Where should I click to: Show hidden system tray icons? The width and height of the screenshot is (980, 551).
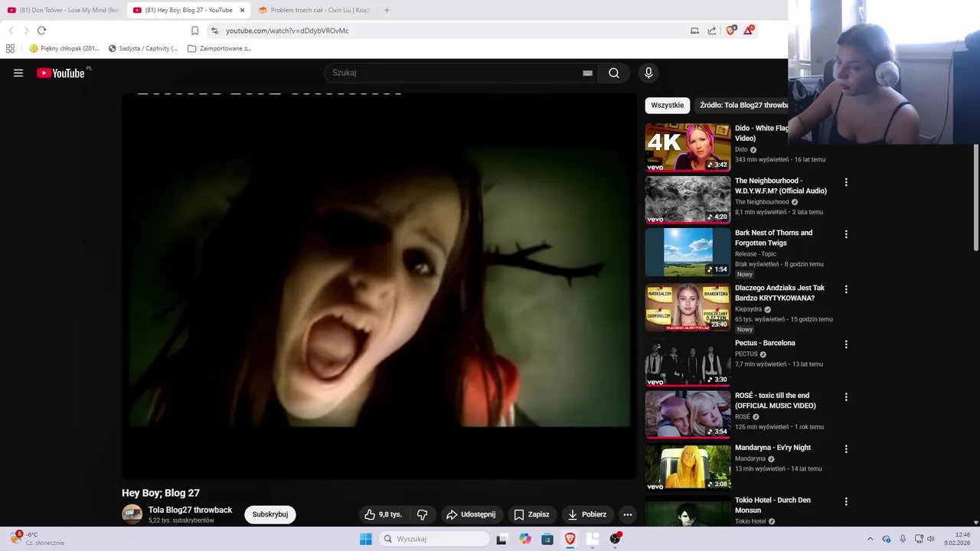point(870,539)
